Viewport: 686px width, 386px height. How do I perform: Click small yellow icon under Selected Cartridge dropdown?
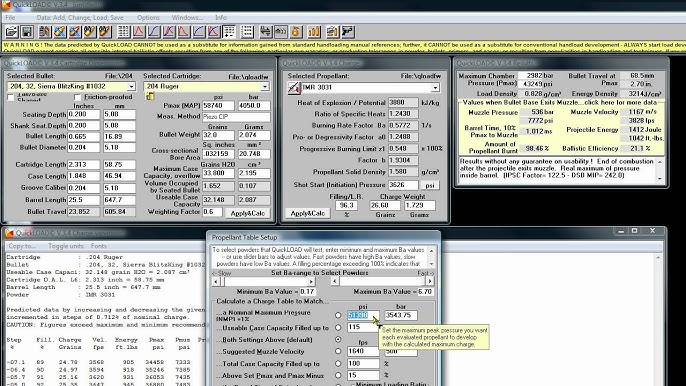click(150, 96)
